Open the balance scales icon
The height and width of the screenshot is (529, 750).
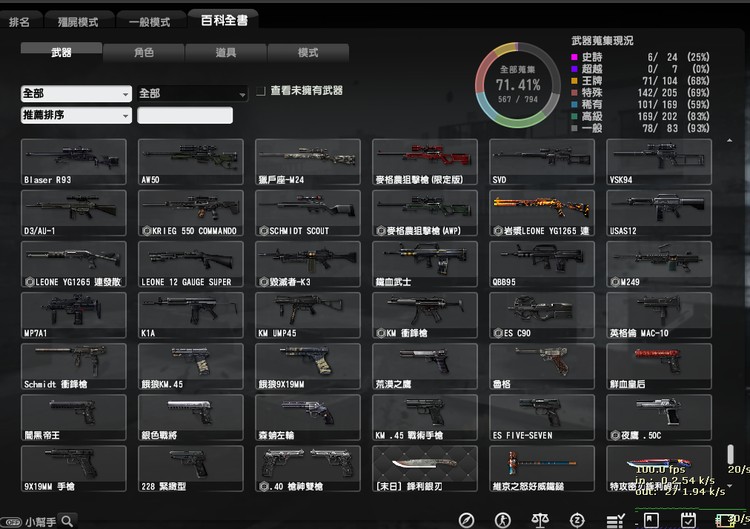coord(540,520)
